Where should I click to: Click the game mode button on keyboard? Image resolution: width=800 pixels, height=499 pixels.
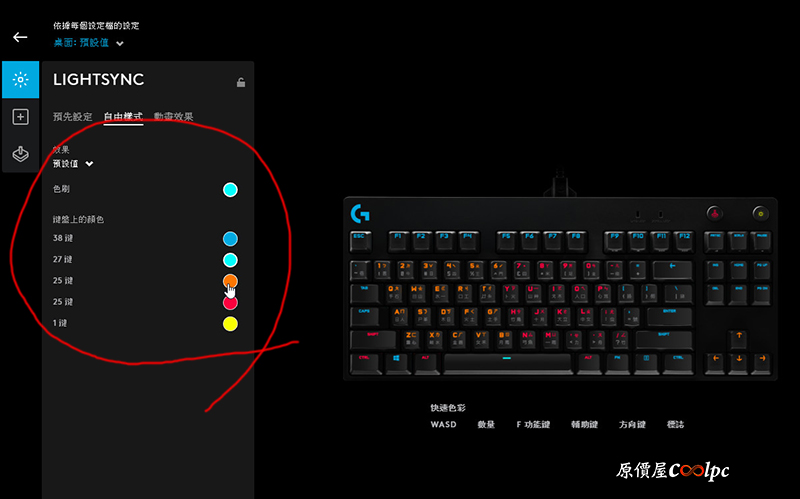(x=715, y=213)
